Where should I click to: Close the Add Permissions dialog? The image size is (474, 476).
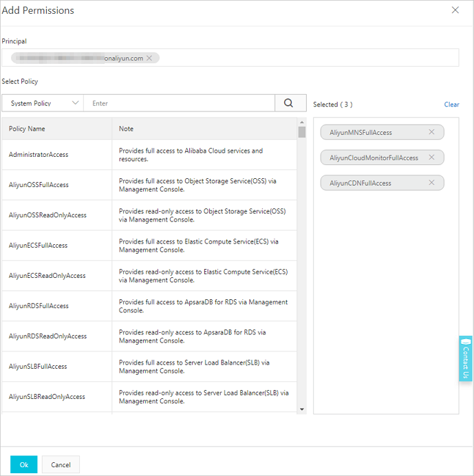(x=455, y=10)
